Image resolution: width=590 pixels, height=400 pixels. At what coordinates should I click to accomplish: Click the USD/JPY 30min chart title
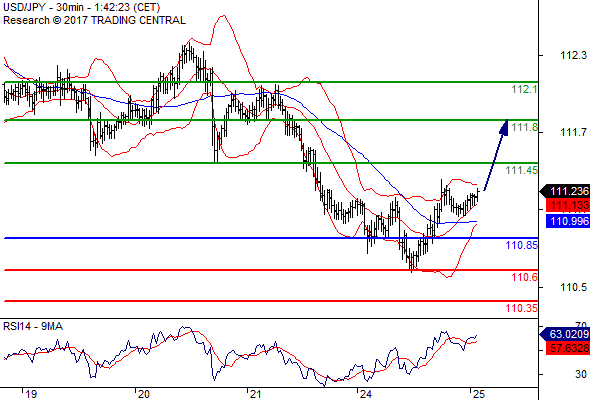click(81, 7)
